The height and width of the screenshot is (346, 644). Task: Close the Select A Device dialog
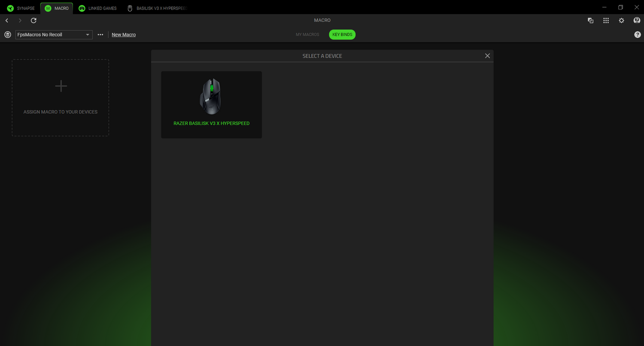[487, 56]
